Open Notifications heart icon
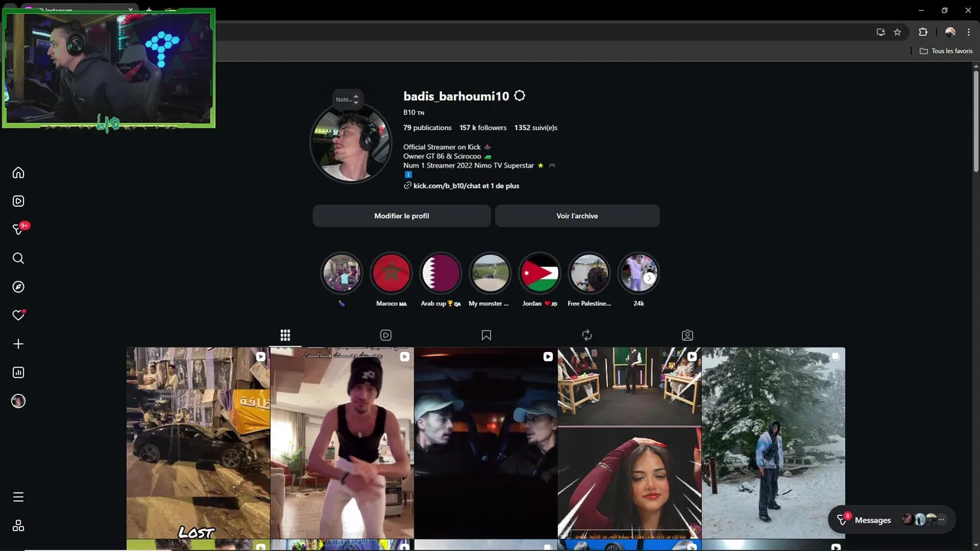Image resolution: width=980 pixels, height=551 pixels. tap(18, 315)
